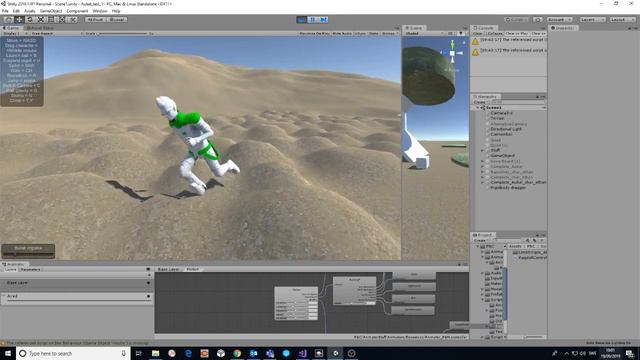This screenshot has height=360, width=640.
Task: Select the custom editor tools icon
Action: [72, 20]
